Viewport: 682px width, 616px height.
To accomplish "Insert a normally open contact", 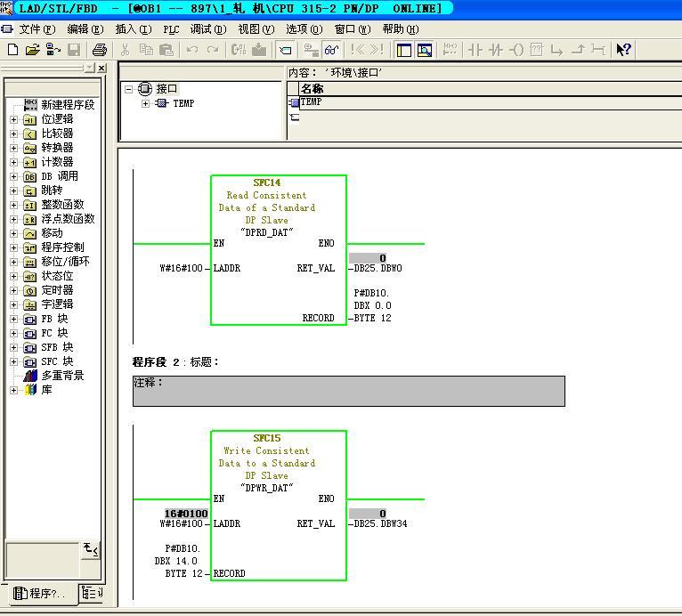I will [x=475, y=50].
